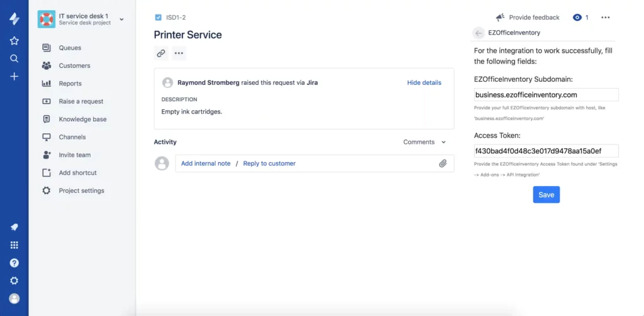Screen dimensions: 644x316
Task: Click the Hide details link
Action: [x=424, y=83]
